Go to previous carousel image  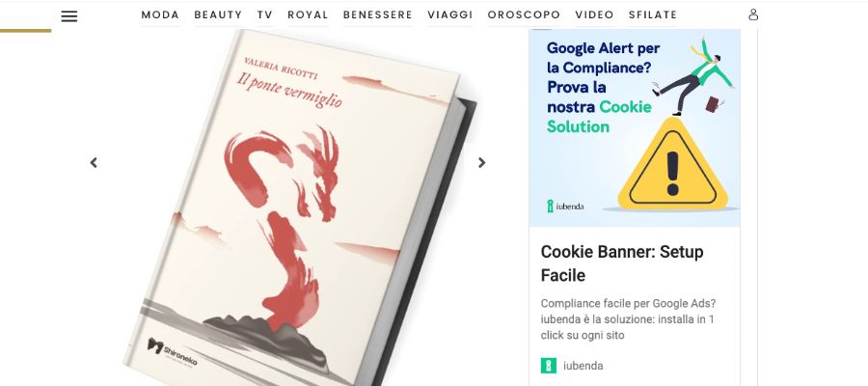(x=94, y=162)
